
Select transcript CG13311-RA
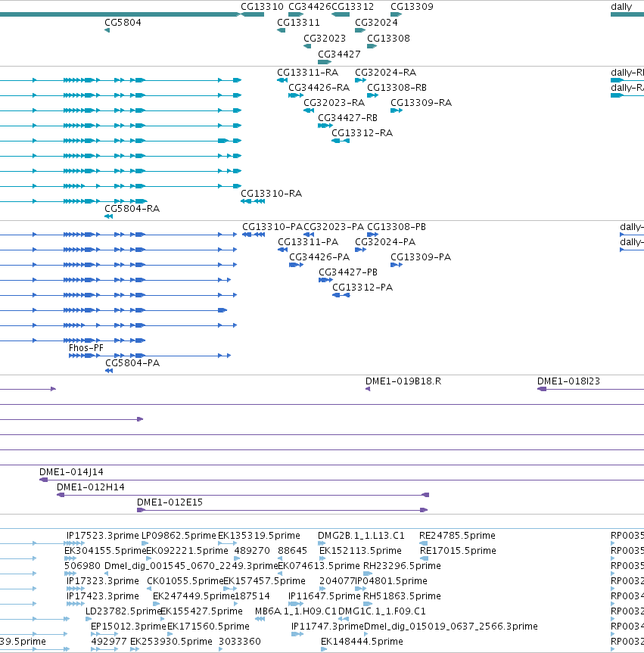click(x=307, y=73)
